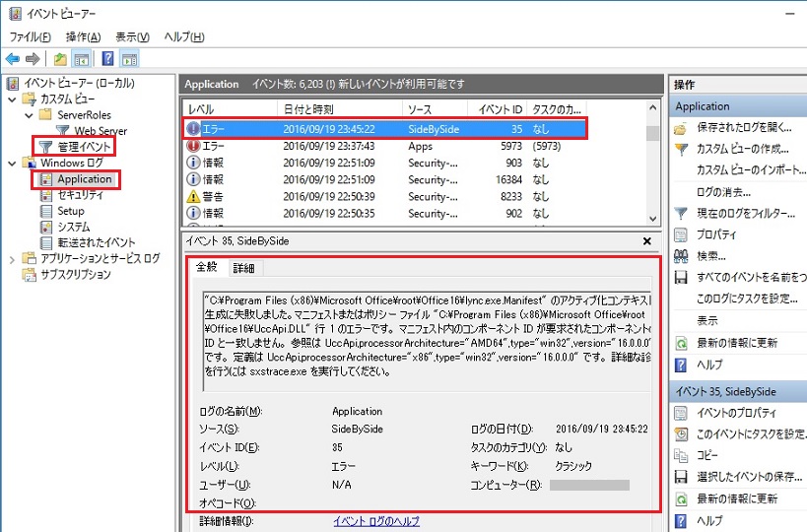Select Application log in the tree
The image size is (807, 532).
[x=84, y=179]
